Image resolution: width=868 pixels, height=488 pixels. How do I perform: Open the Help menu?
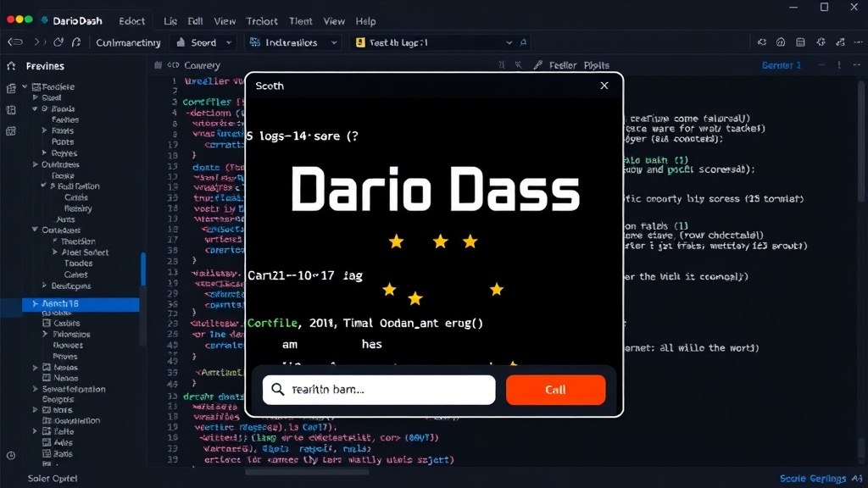365,21
